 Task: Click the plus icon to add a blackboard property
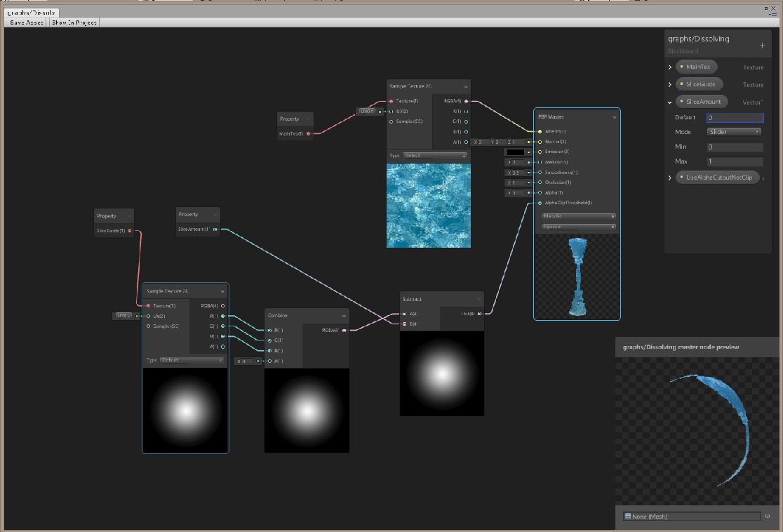[x=761, y=45]
